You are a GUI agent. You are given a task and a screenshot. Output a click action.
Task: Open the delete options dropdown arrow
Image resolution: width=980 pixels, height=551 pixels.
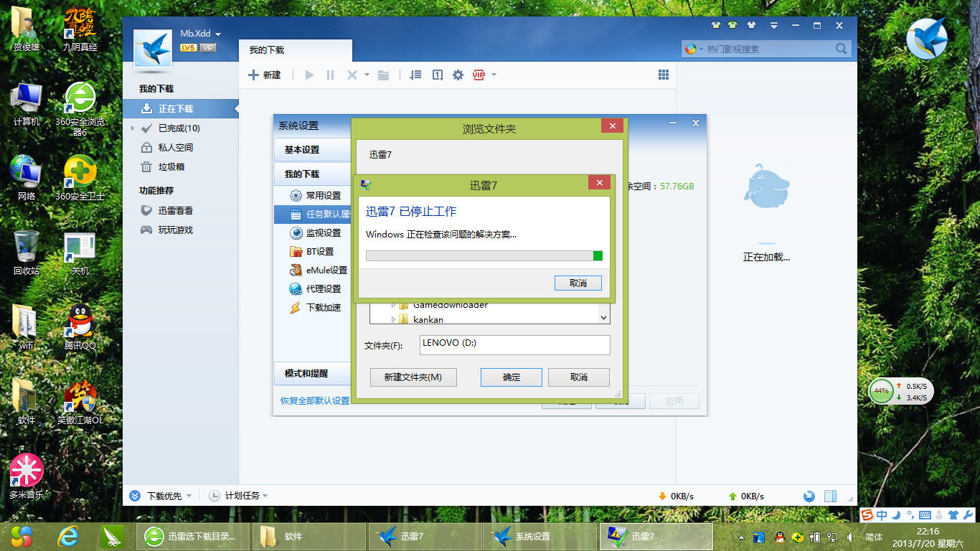point(367,75)
